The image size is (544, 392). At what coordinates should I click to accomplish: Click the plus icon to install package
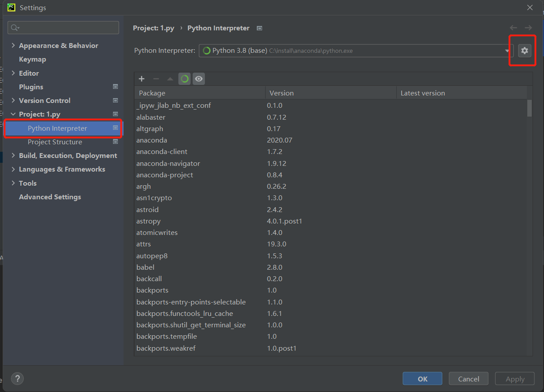click(142, 79)
